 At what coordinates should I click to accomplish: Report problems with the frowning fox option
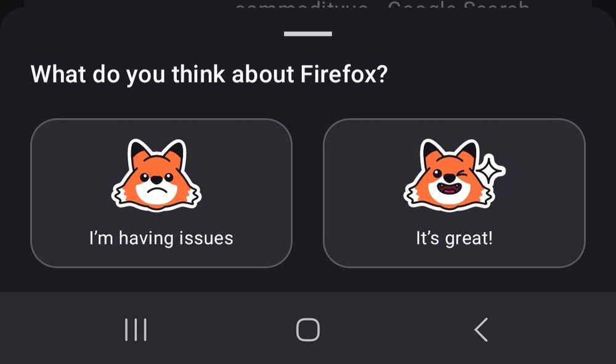pyautogui.click(x=161, y=193)
